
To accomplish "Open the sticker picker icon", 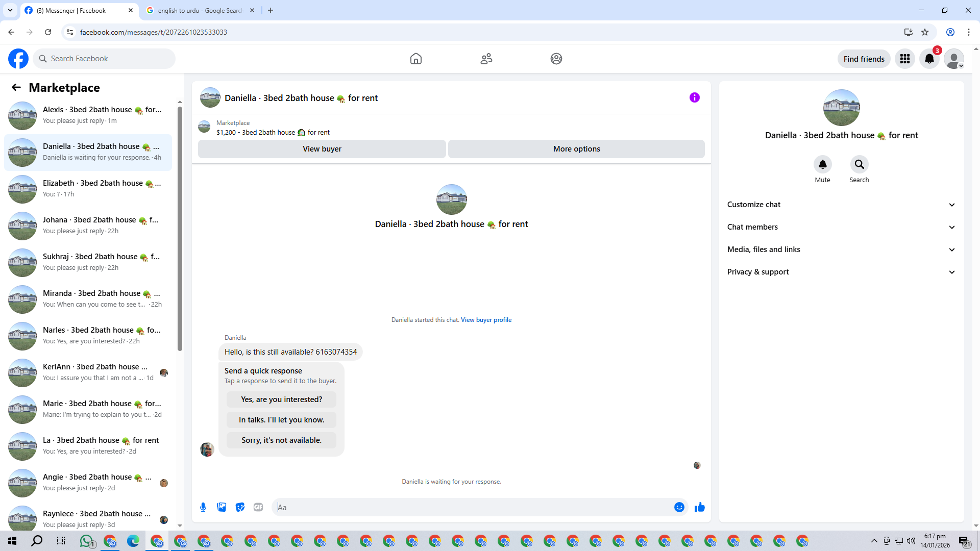I will point(240,507).
